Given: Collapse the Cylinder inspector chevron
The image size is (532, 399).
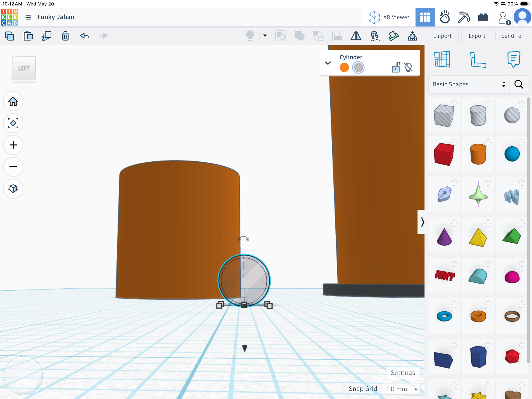Looking at the screenshot, I should click(x=328, y=63).
